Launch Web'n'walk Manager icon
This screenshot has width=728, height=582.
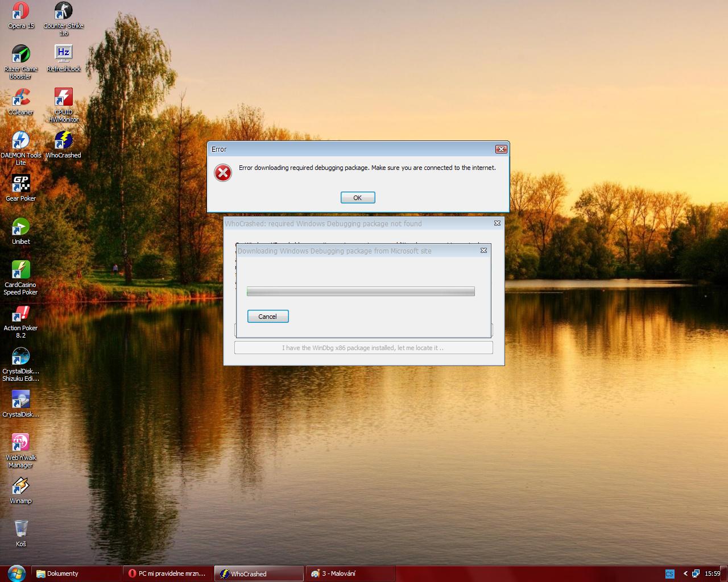point(20,443)
